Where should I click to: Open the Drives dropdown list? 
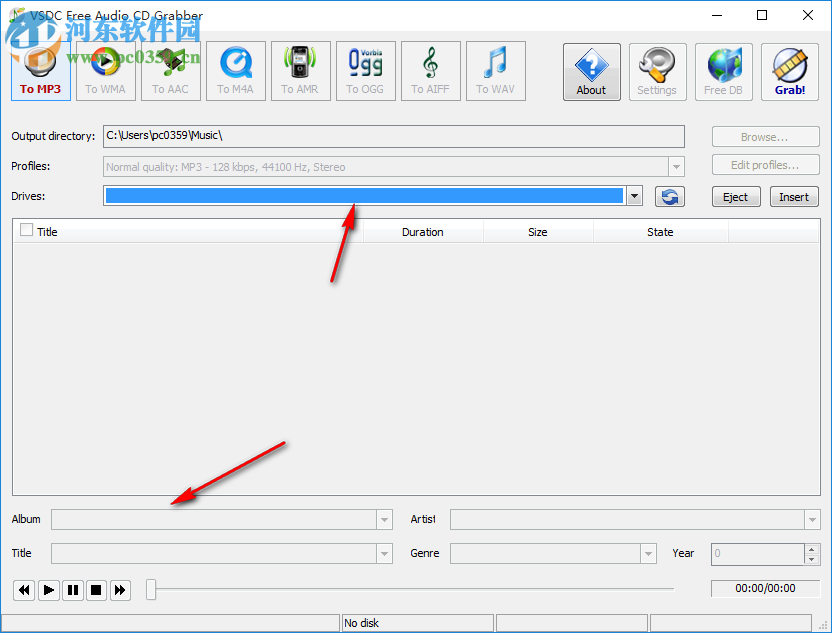pyautogui.click(x=634, y=196)
